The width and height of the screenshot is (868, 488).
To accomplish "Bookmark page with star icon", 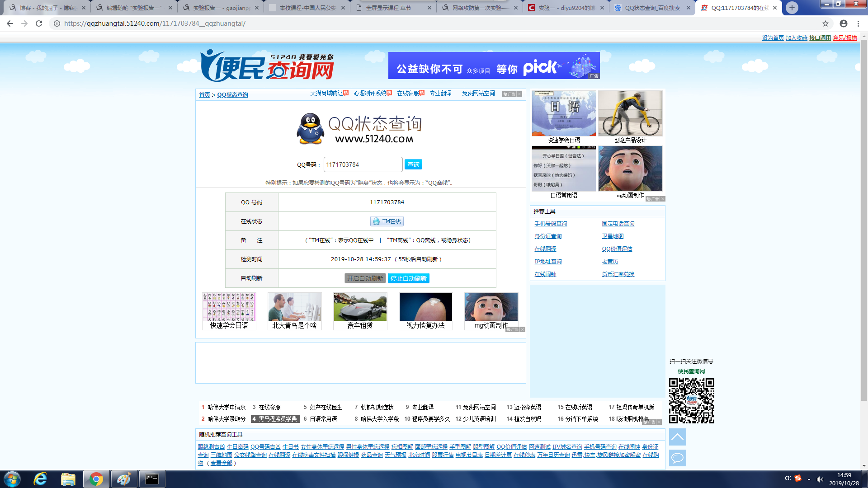I will pos(826,23).
